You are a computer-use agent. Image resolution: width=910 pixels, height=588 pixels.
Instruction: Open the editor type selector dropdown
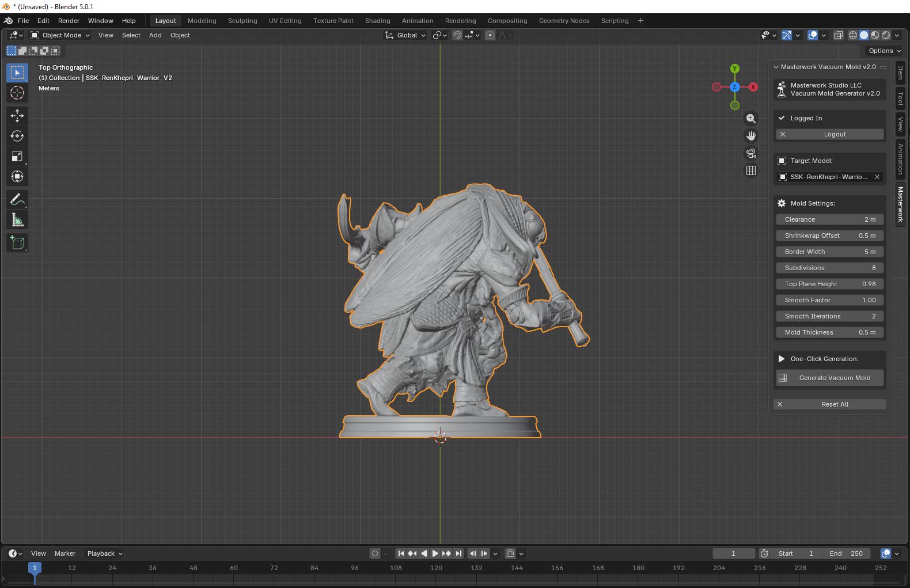pos(16,35)
